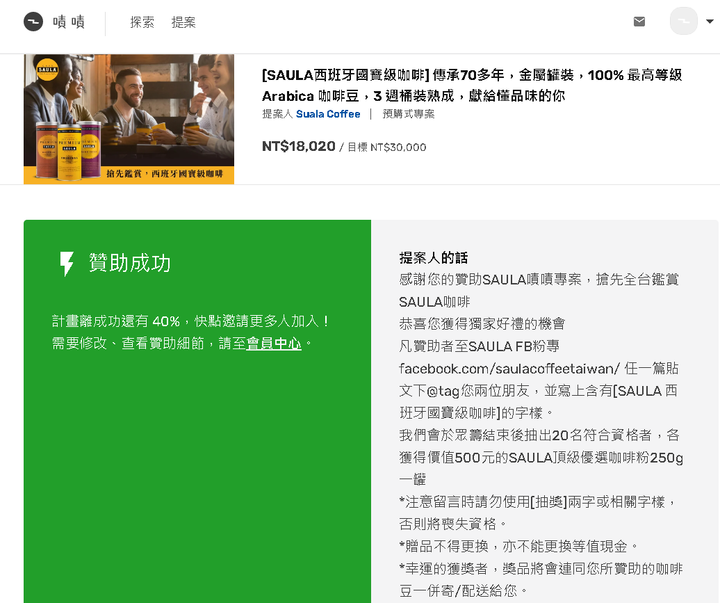The image size is (720, 603).
Task: Click the facebook.com/saulacoffeetaiwan/ text
Action: pos(509,368)
